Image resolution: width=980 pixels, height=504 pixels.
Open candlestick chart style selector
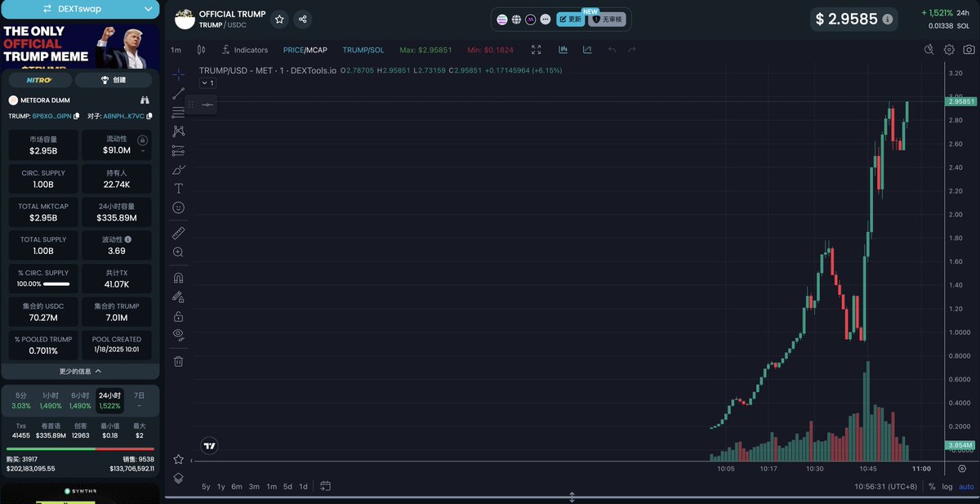click(x=200, y=50)
